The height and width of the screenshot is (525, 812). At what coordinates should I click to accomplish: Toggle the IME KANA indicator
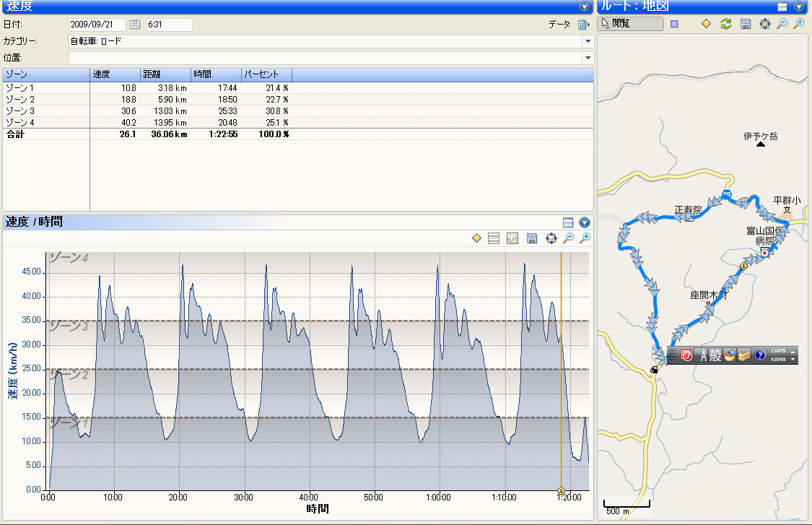click(x=778, y=360)
